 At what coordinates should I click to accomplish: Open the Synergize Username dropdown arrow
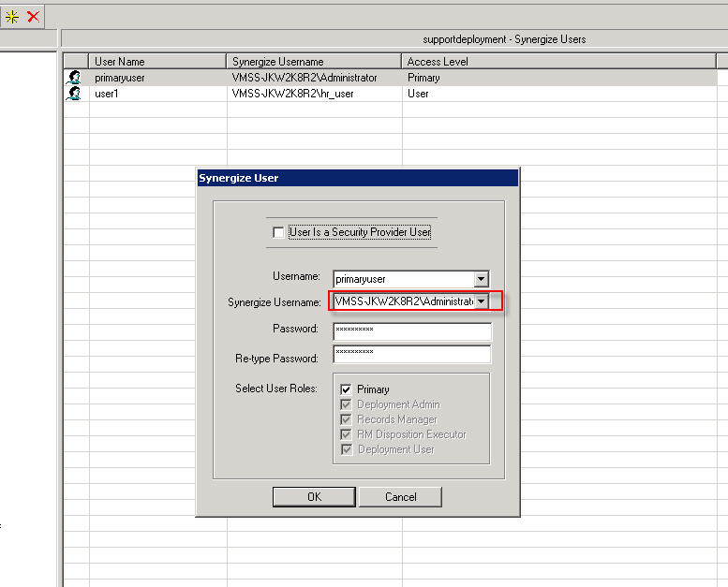pos(482,301)
